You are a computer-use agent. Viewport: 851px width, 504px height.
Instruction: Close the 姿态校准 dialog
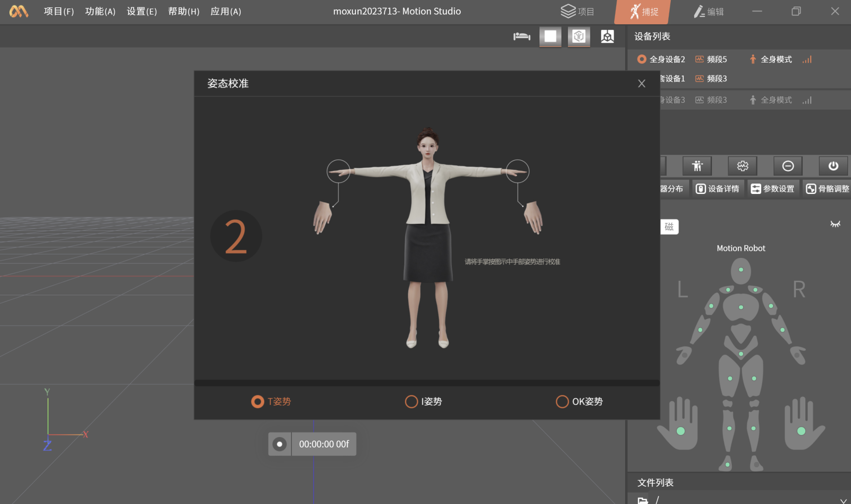[641, 83]
